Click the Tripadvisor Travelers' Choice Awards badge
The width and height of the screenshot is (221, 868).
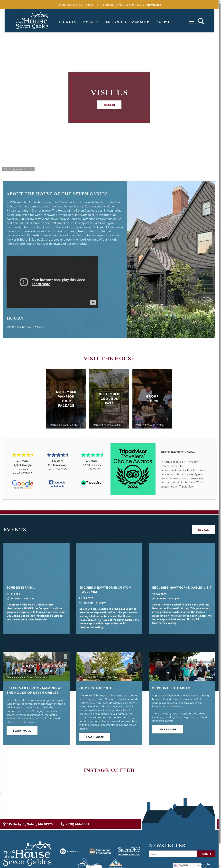(133, 469)
